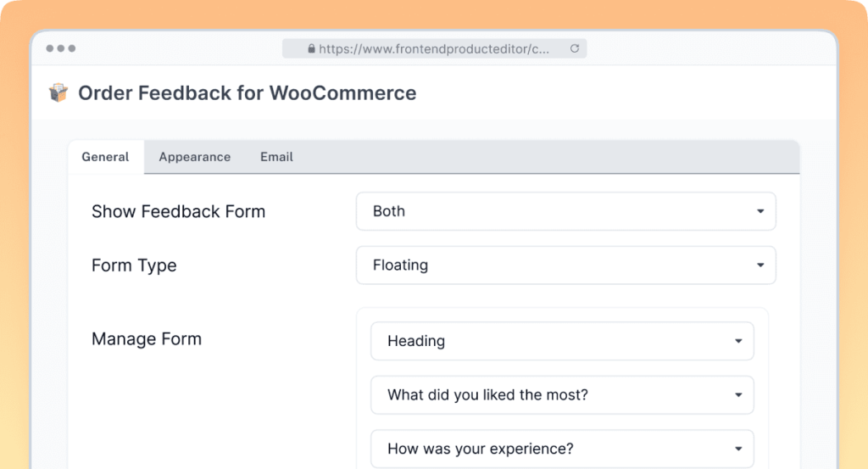Click the 'Order Feedback for WooCommerce' page title

point(247,93)
